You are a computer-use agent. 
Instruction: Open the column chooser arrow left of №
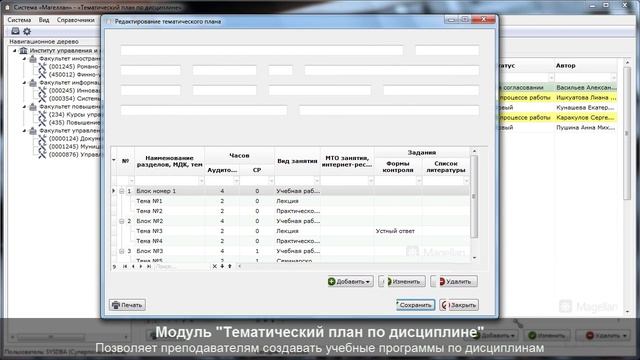tap(114, 160)
